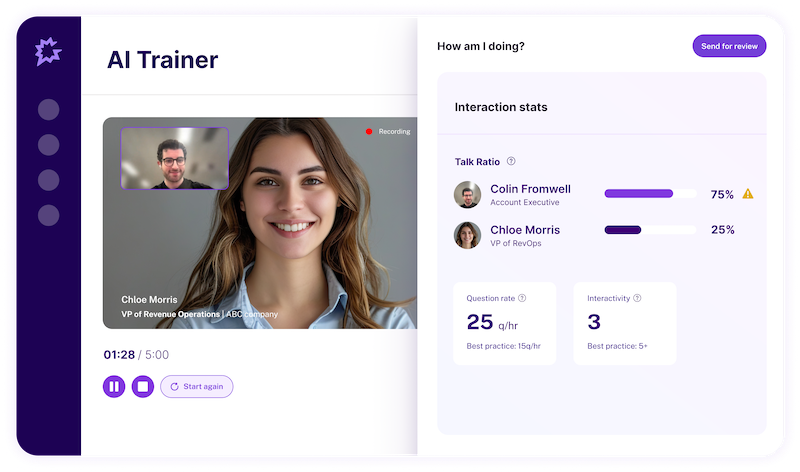Image resolution: width=800 pixels, height=472 pixels.
Task: Select the first sidebar circle icon
Action: click(x=48, y=110)
